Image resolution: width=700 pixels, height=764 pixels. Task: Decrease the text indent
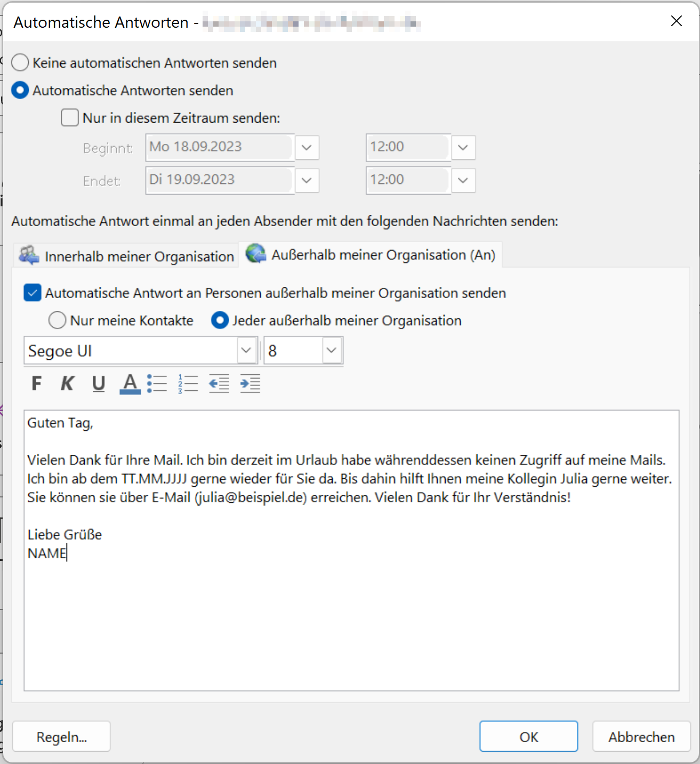[219, 383]
